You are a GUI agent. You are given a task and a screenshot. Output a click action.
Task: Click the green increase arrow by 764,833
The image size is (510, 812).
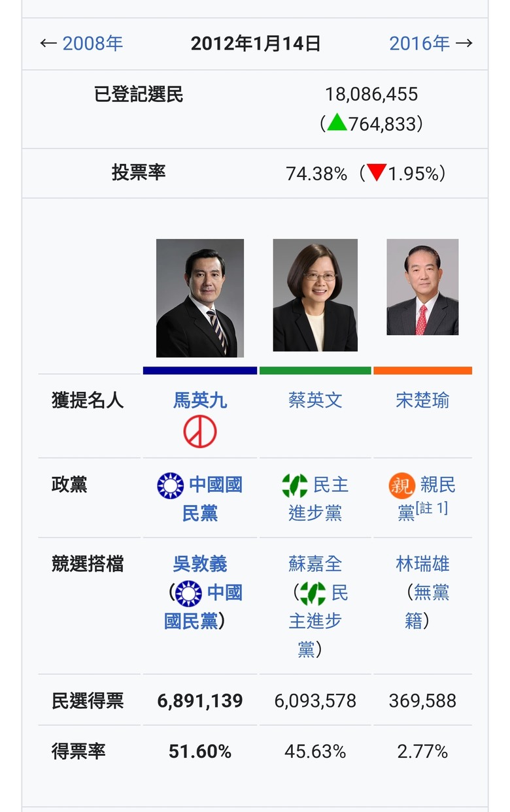[337, 122]
